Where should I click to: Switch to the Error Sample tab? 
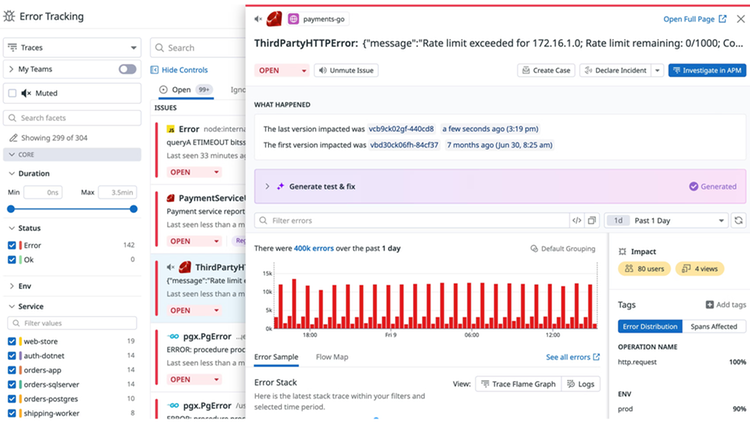pyautogui.click(x=276, y=357)
